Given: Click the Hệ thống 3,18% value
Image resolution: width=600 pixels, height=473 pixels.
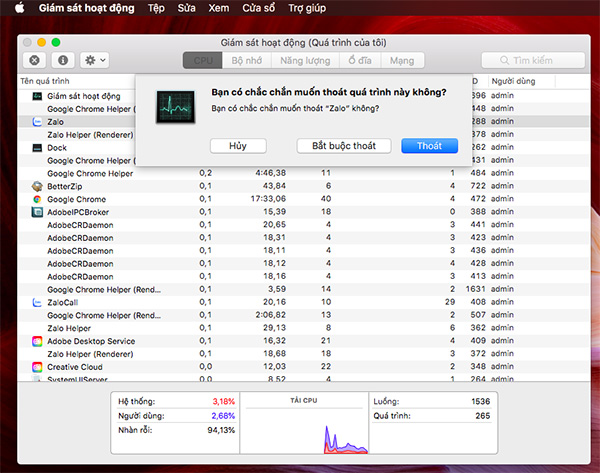Looking at the screenshot, I should (x=223, y=401).
